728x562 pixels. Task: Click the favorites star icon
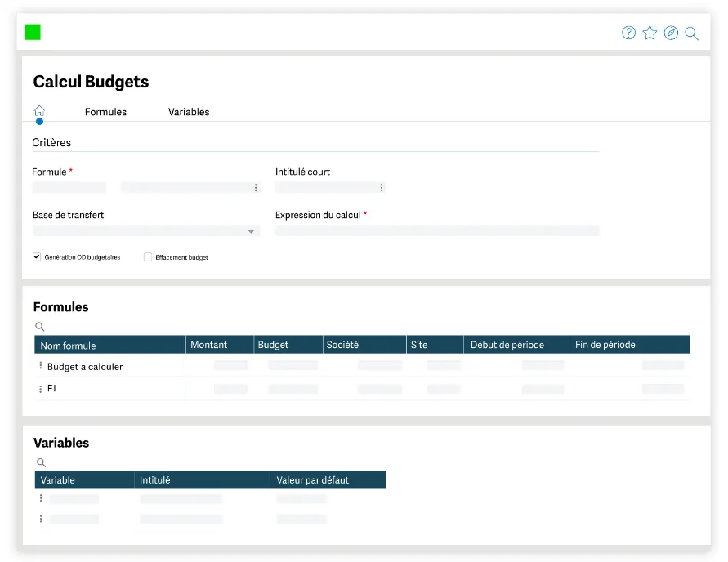650,33
